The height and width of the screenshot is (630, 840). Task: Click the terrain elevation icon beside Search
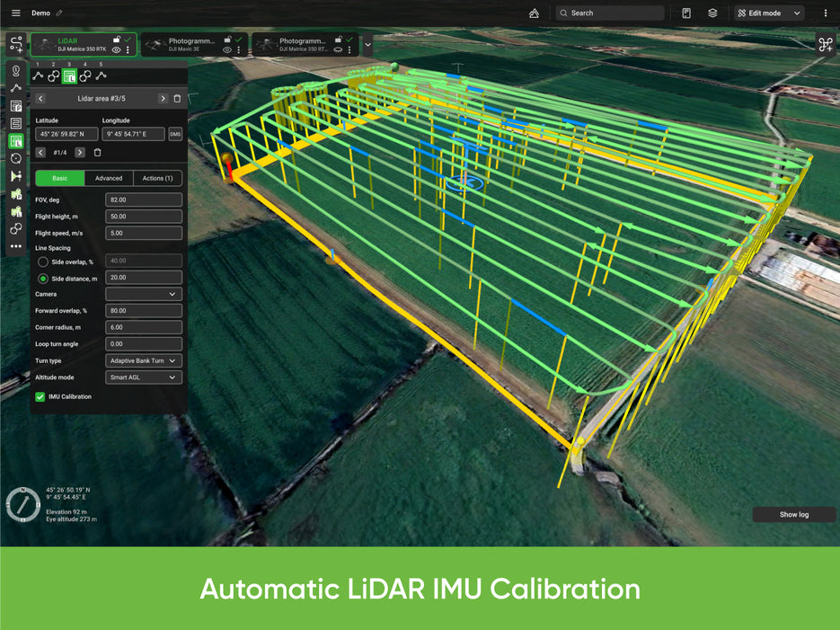coord(534,13)
